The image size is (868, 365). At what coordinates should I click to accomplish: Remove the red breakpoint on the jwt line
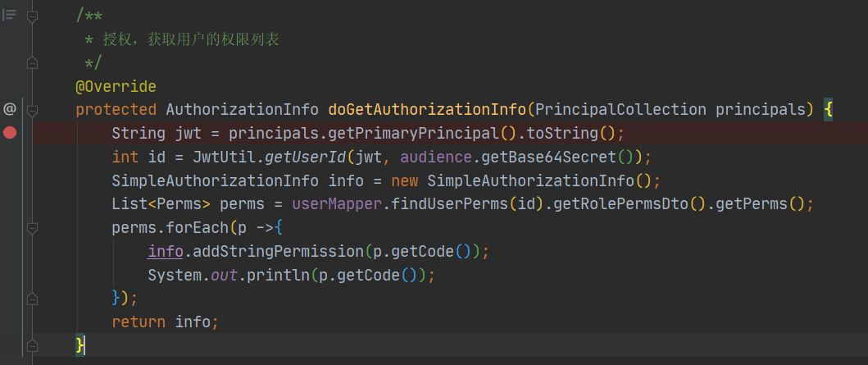[10, 133]
